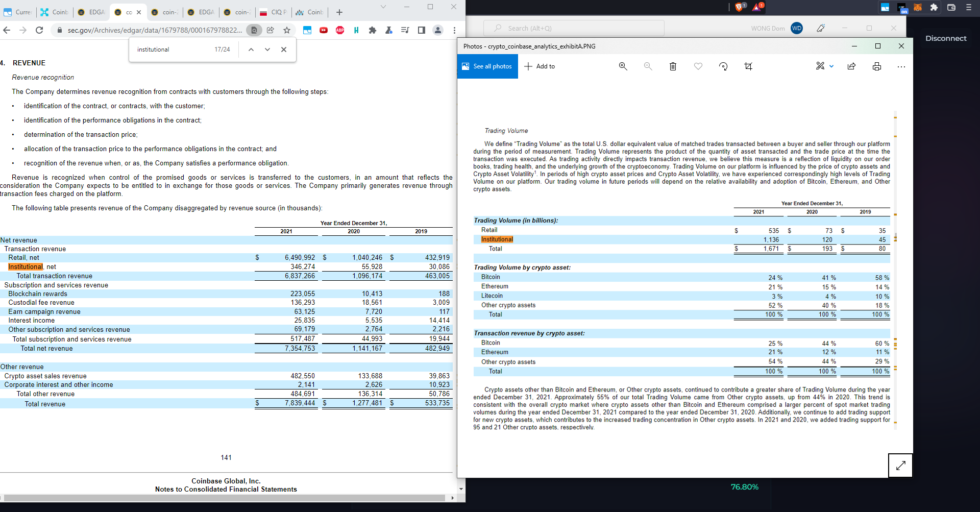Click the Disconnect button
Viewport: 980px width, 512px height.
click(945, 38)
